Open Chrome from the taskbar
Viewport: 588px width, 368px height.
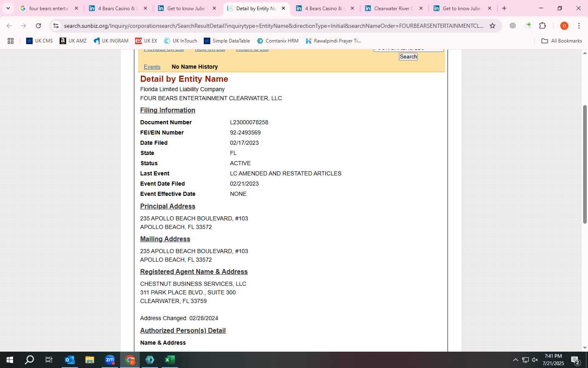coord(130,360)
